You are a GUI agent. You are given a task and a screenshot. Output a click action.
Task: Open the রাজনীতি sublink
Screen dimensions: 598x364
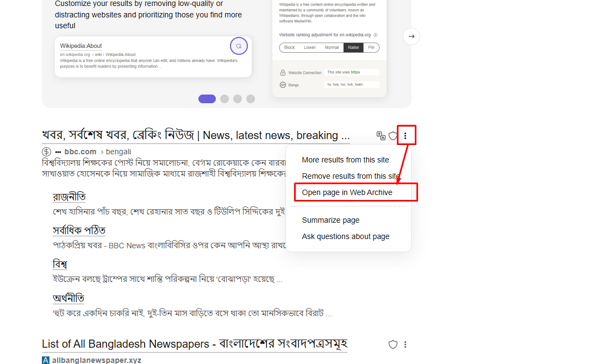coord(69,197)
